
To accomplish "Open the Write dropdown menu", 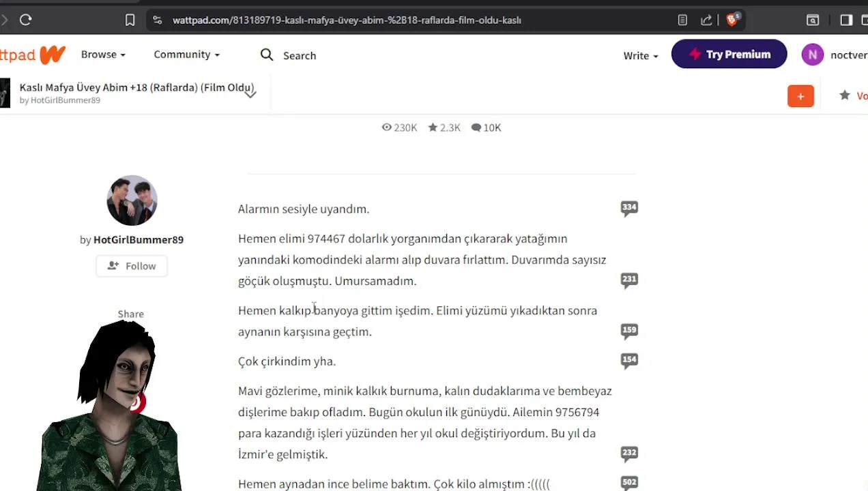I will pos(641,55).
